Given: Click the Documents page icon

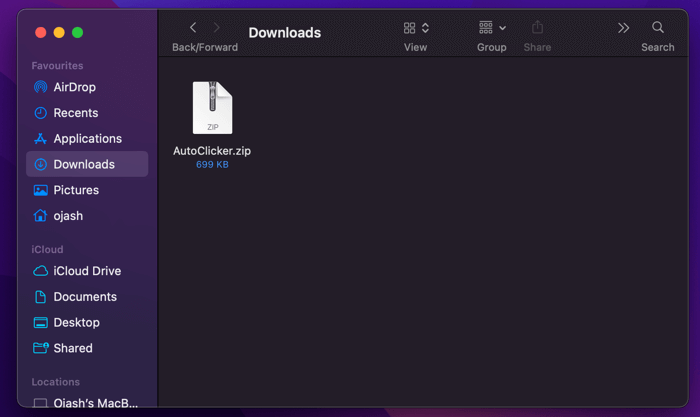Looking at the screenshot, I should pyautogui.click(x=41, y=297).
